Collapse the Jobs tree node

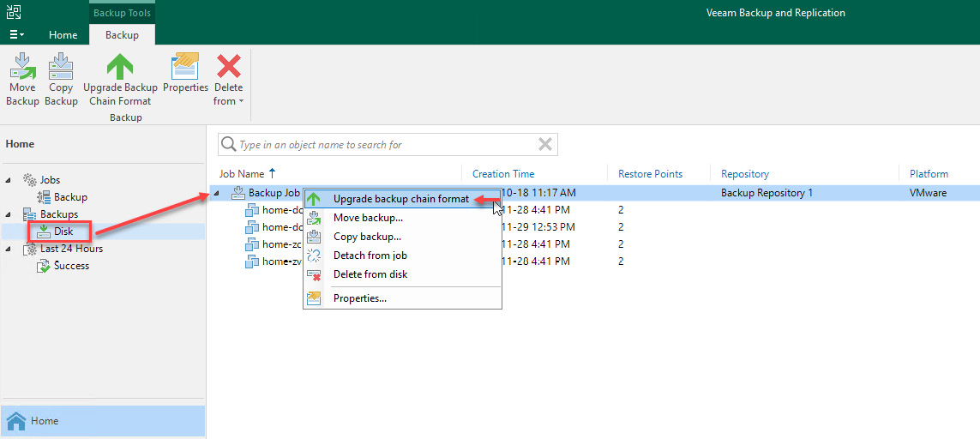pos(8,180)
